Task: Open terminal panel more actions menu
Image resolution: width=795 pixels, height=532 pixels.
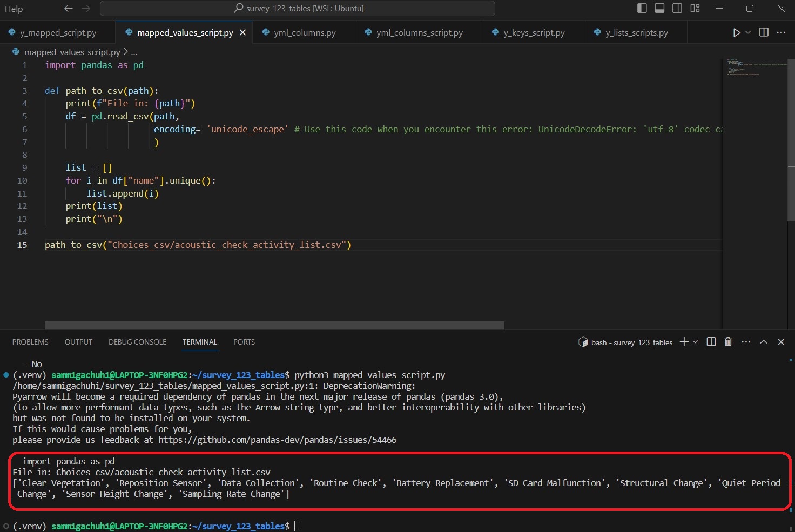Action: pyautogui.click(x=746, y=341)
